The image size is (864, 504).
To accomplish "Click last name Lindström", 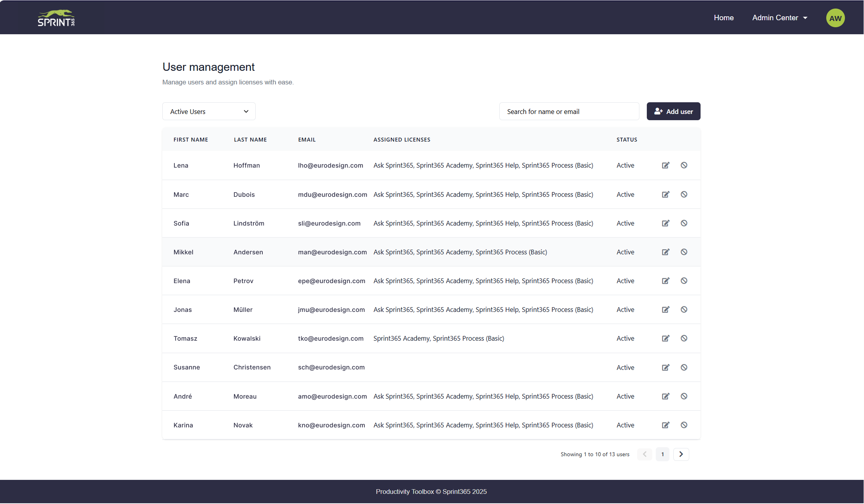I will point(249,223).
